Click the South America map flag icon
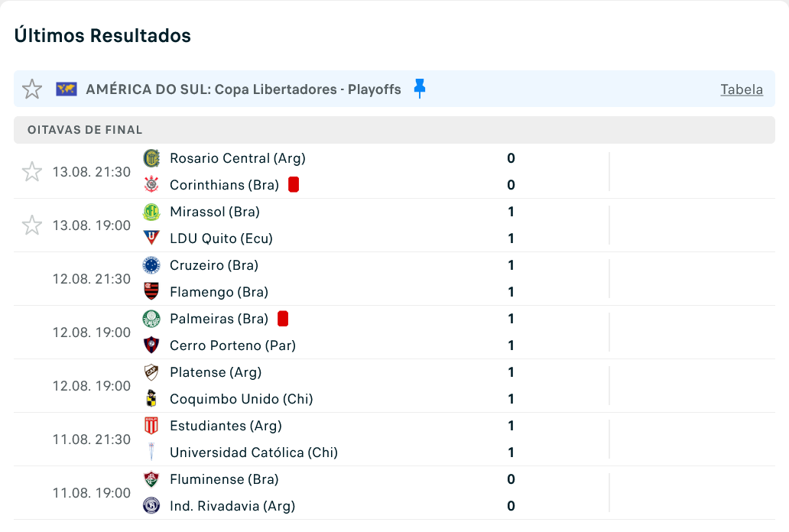Screen dimensions: 789x532 (67, 89)
